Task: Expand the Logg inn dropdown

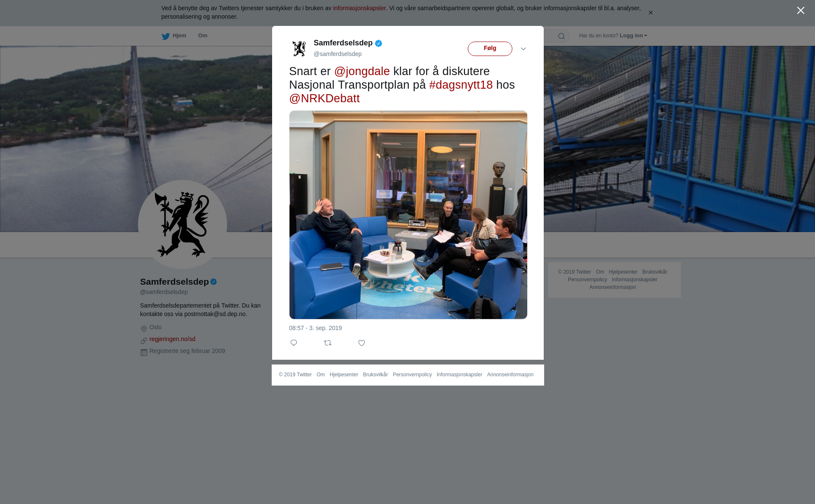Action: (x=633, y=36)
